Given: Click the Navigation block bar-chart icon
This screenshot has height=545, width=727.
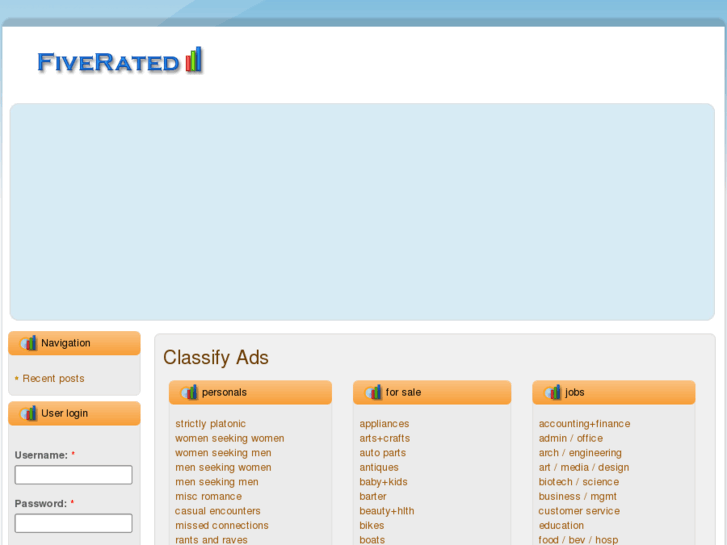Looking at the screenshot, I should (x=28, y=343).
